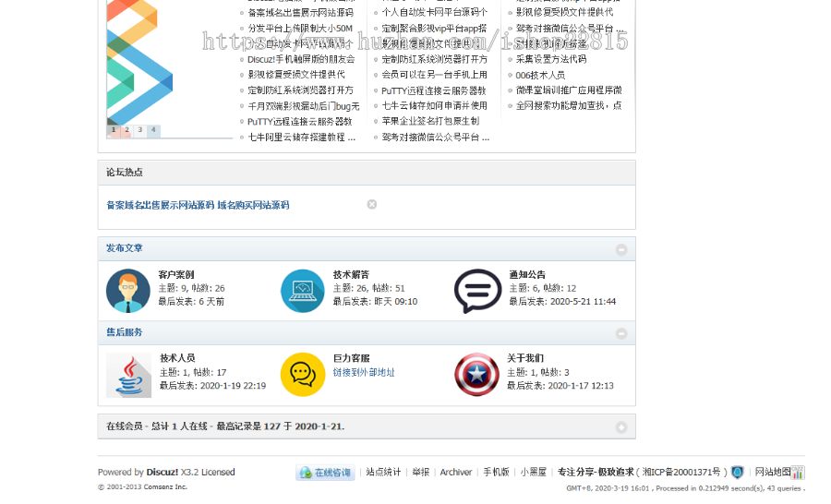Open 七牛阿里云储存搭建教程 thread

pos(302,138)
